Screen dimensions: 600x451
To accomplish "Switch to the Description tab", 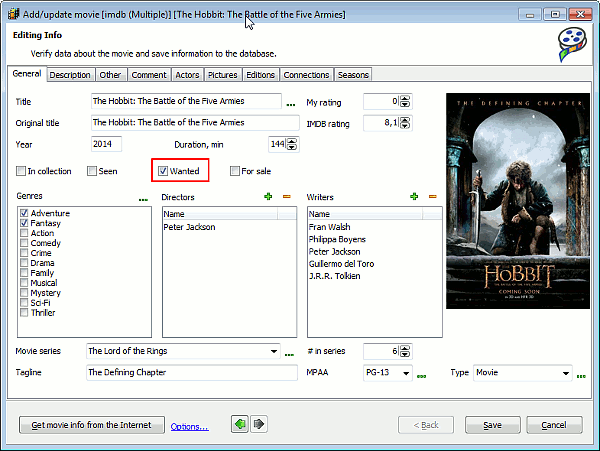I will click(70, 75).
